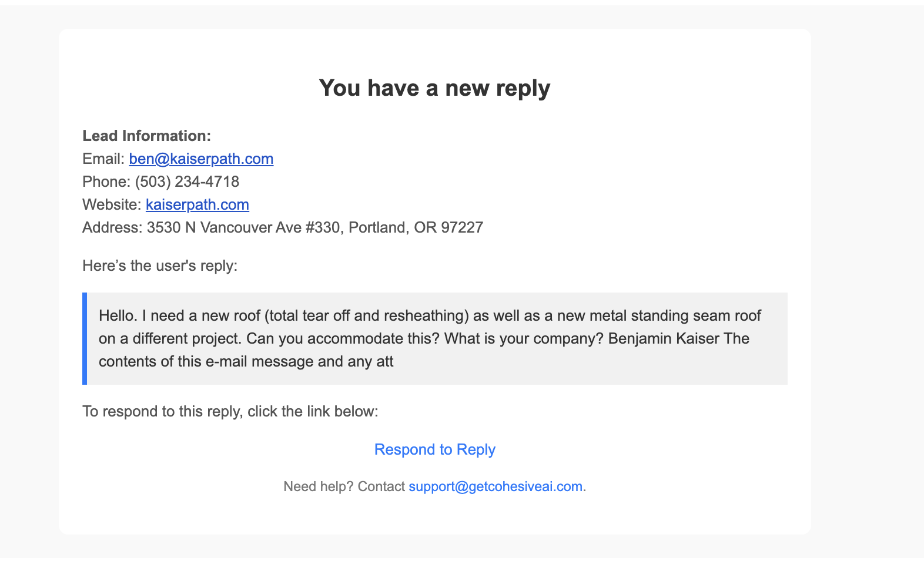The width and height of the screenshot is (924, 578).
Task: Click the ben@kaiserpath.com email link
Action: coord(201,159)
